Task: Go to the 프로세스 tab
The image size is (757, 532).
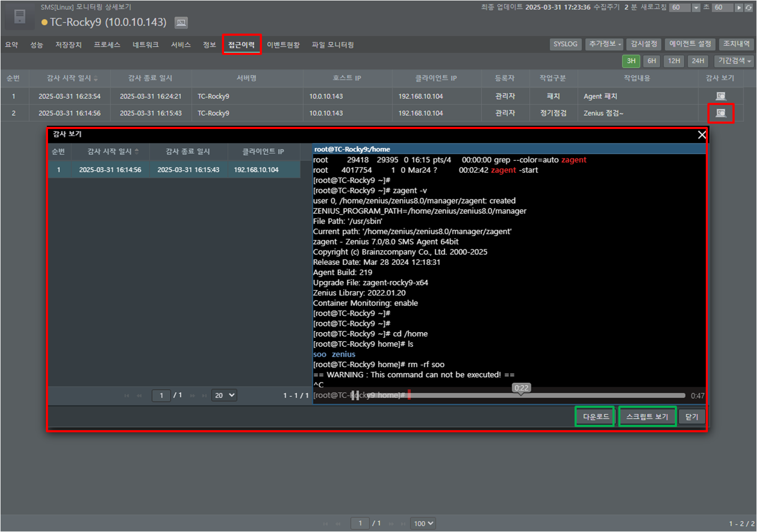Action: [x=107, y=45]
